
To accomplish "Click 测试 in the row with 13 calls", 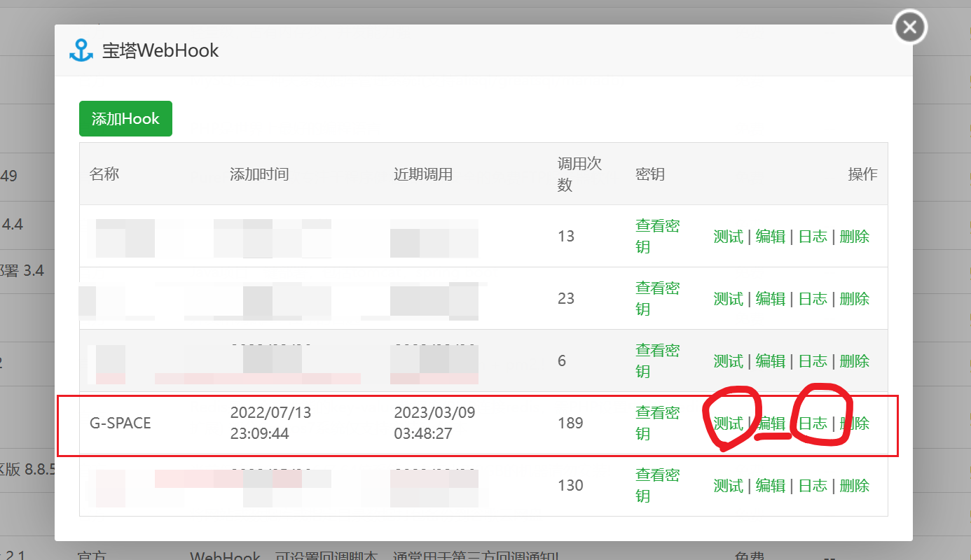I will [x=728, y=237].
